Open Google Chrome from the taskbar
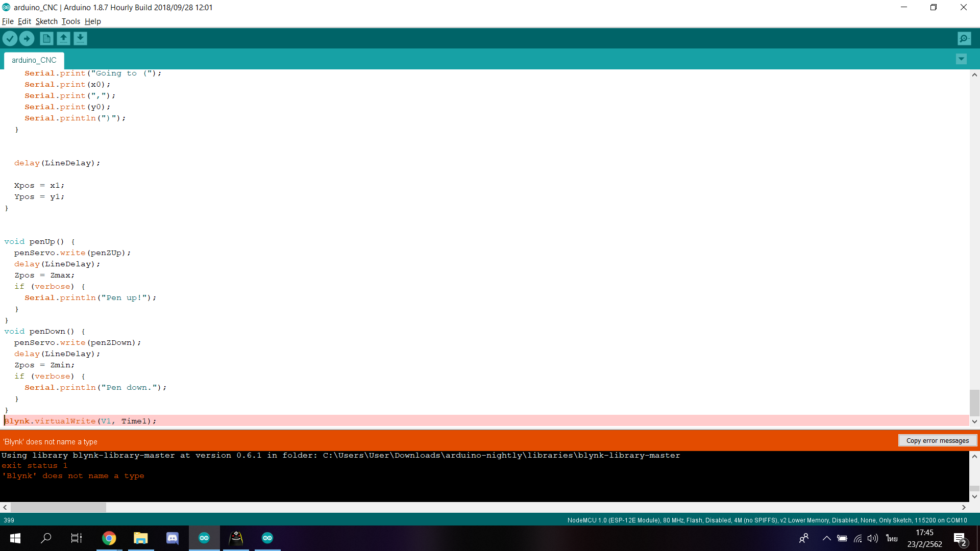 click(109, 538)
